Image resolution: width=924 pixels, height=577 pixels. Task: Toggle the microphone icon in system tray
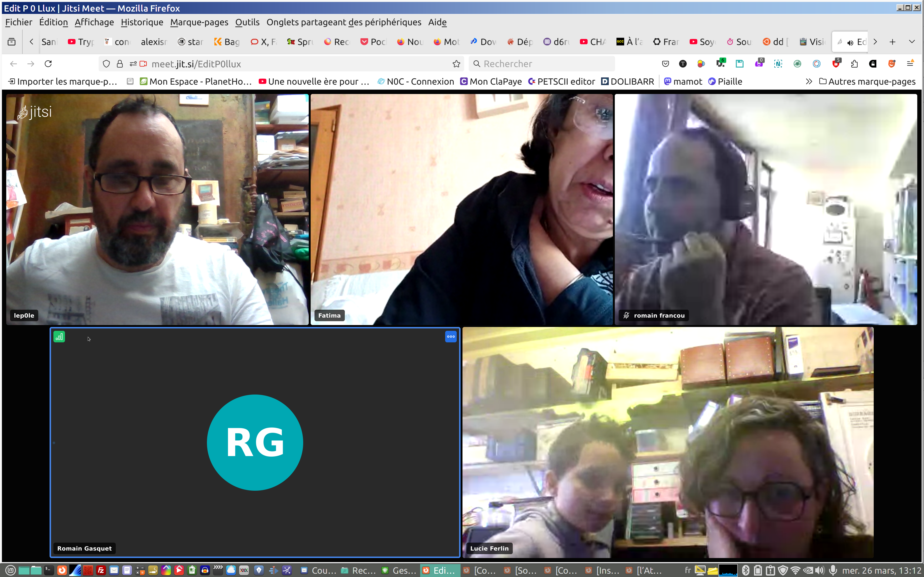point(833,570)
